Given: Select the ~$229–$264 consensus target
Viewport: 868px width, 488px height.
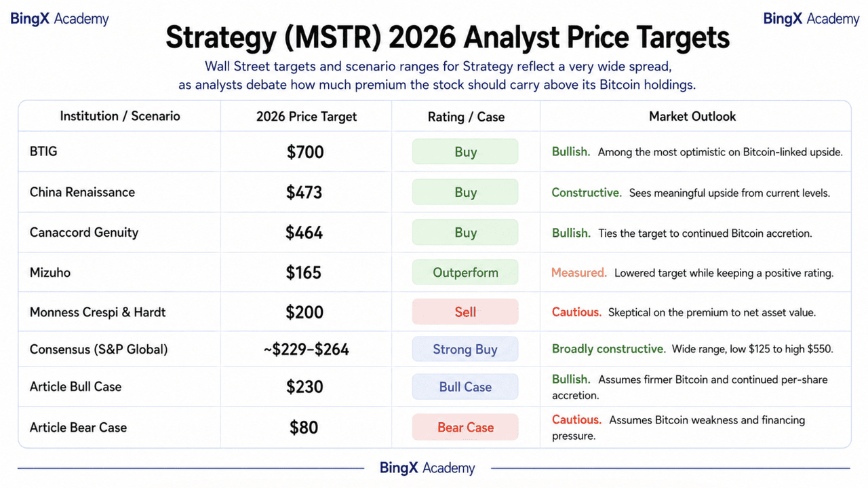Looking at the screenshot, I should (x=306, y=350).
